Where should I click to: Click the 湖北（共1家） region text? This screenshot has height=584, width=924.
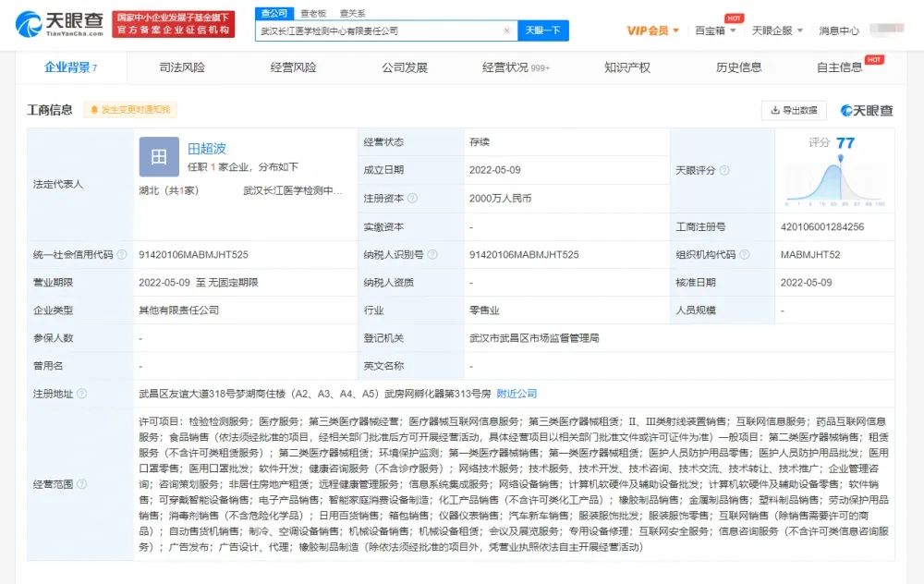point(169,190)
